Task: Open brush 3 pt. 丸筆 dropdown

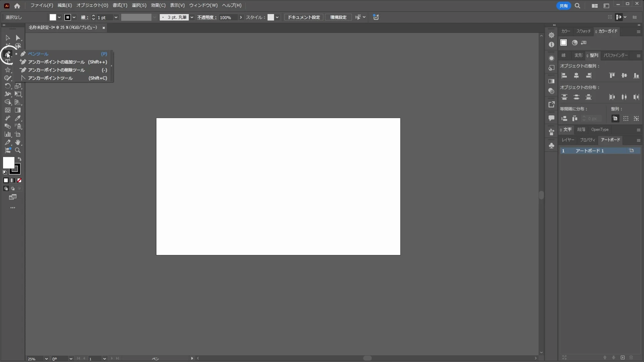Action: tap(192, 17)
